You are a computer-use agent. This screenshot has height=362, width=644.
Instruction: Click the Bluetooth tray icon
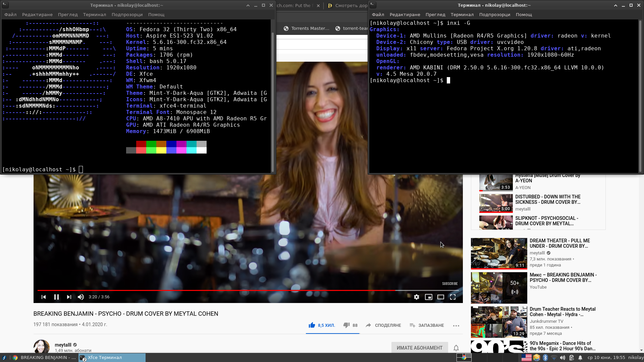pyautogui.click(x=545, y=358)
